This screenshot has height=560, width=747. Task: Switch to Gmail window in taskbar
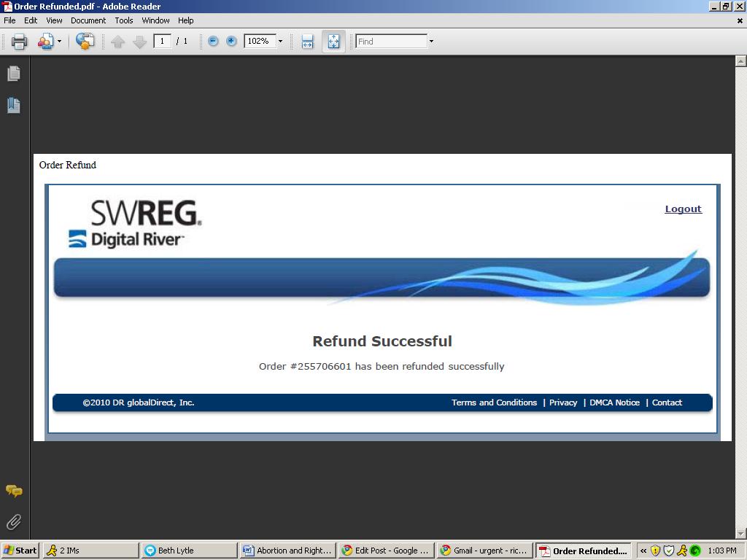pyautogui.click(x=484, y=551)
